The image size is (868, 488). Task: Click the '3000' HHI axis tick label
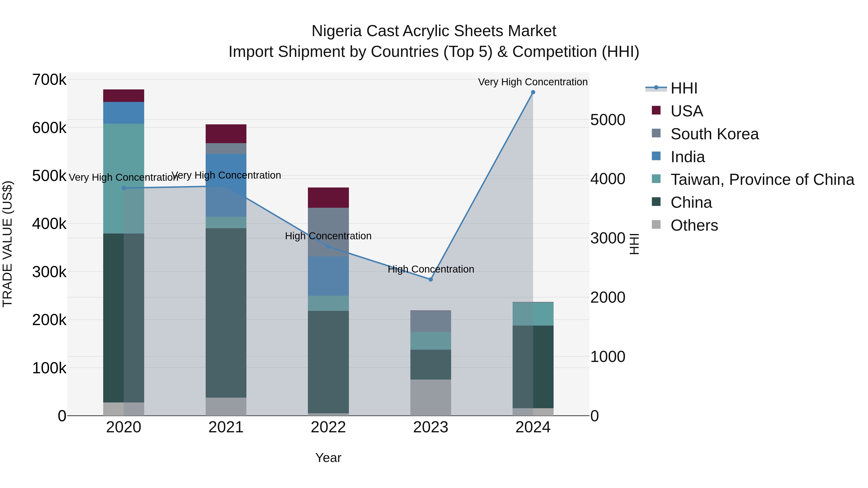[x=608, y=238]
